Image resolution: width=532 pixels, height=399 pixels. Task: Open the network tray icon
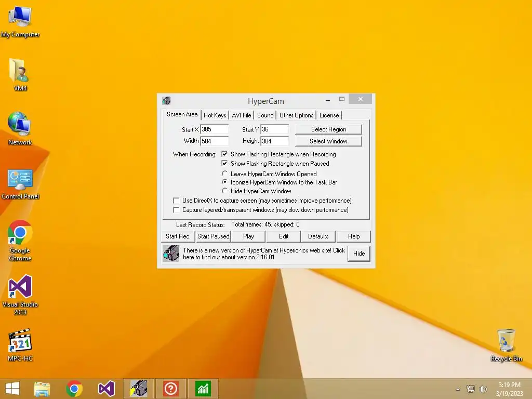coord(470,389)
